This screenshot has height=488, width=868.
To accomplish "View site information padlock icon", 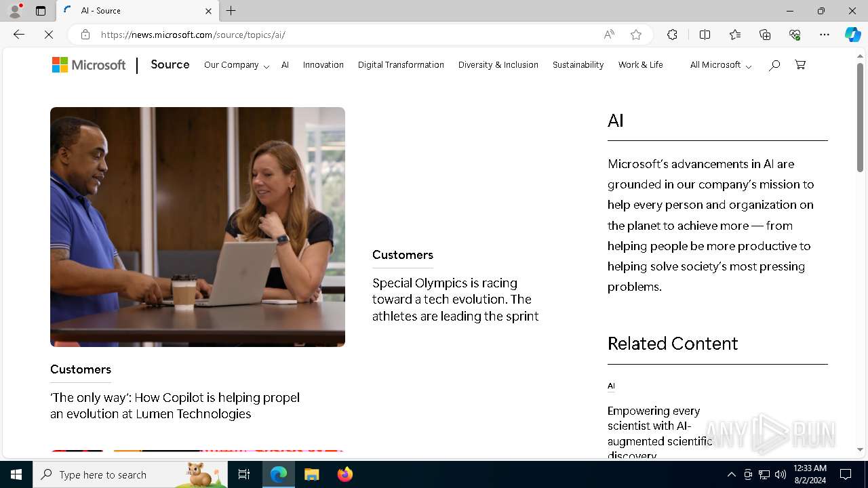I will pos(85,35).
